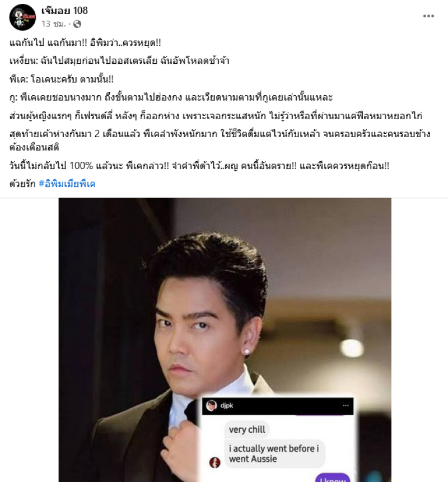Click the small red avatar beside chat message

pos(214,462)
